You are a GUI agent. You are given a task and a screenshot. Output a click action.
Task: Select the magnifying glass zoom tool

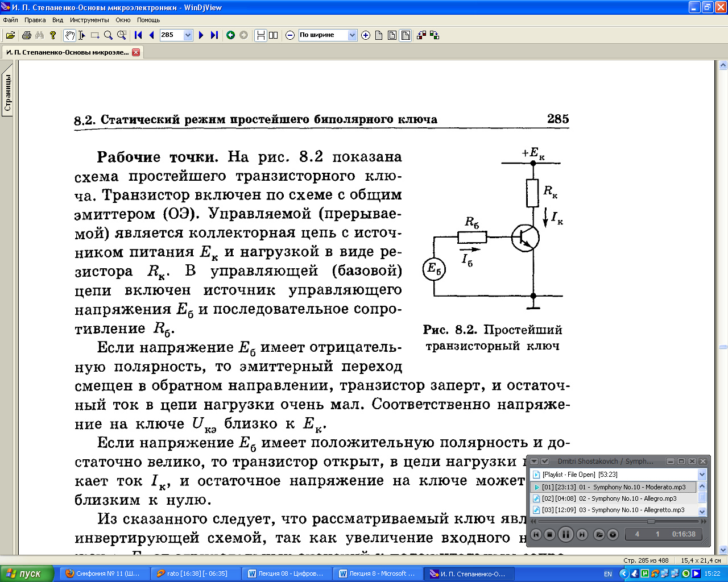(x=108, y=35)
